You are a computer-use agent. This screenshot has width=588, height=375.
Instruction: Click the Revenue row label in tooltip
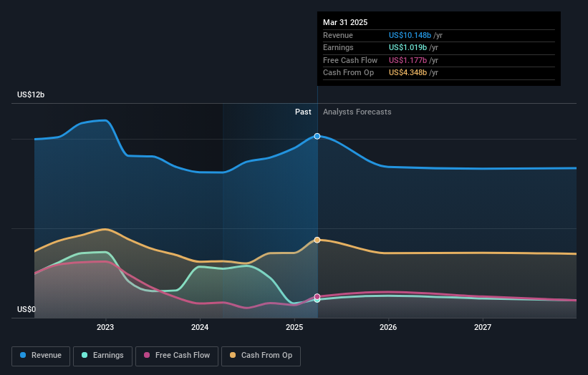(338, 35)
